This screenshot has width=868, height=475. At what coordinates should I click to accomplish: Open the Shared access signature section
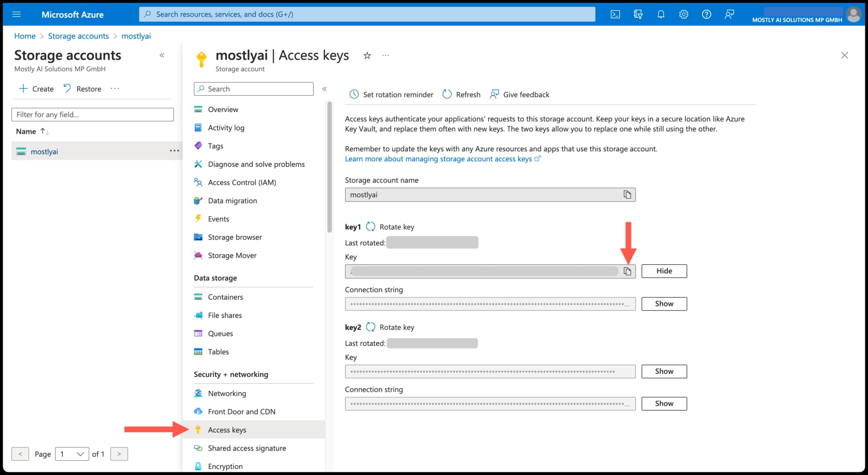(x=247, y=448)
